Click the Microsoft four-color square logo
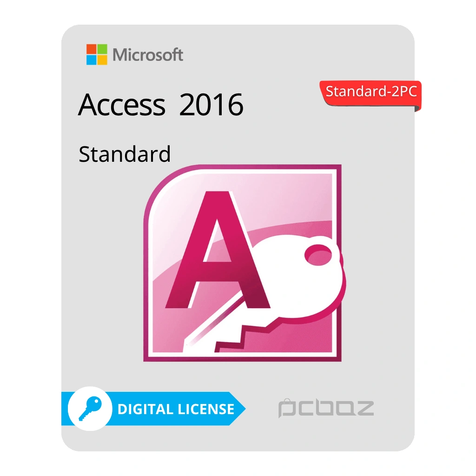 pyautogui.click(x=97, y=54)
